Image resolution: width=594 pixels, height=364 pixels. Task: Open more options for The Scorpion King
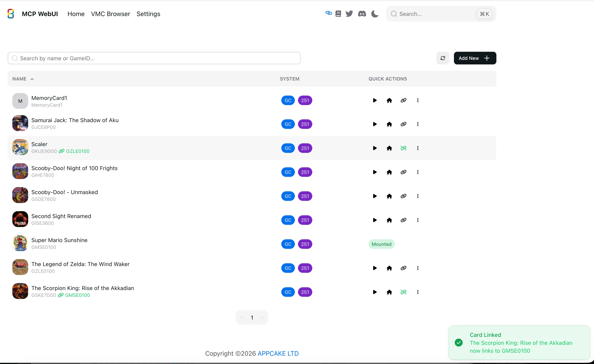click(418, 292)
